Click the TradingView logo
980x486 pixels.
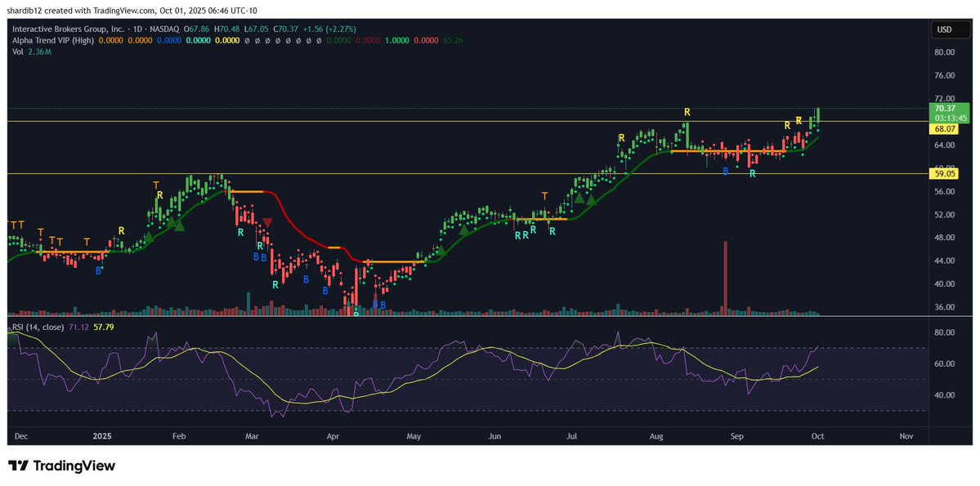[61, 466]
